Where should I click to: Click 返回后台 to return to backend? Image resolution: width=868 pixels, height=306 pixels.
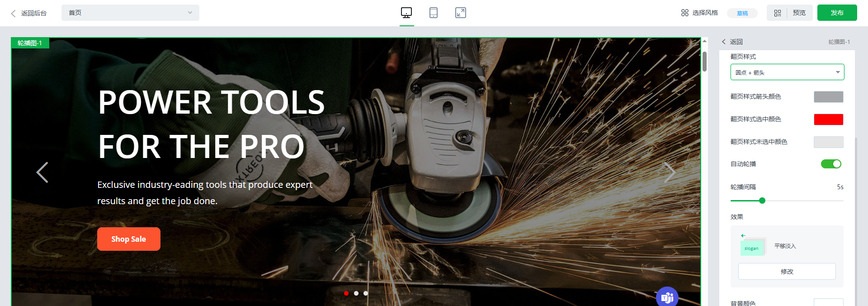[29, 13]
